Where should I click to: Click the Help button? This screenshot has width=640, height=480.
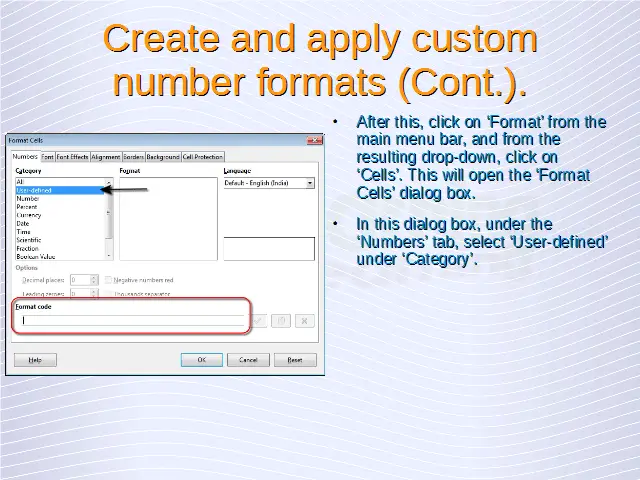point(35,360)
